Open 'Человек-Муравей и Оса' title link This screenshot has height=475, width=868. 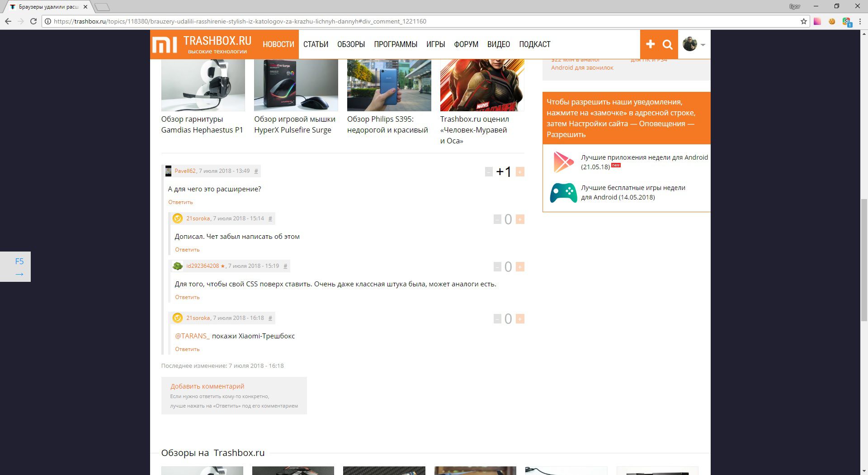click(x=475, y=130)
